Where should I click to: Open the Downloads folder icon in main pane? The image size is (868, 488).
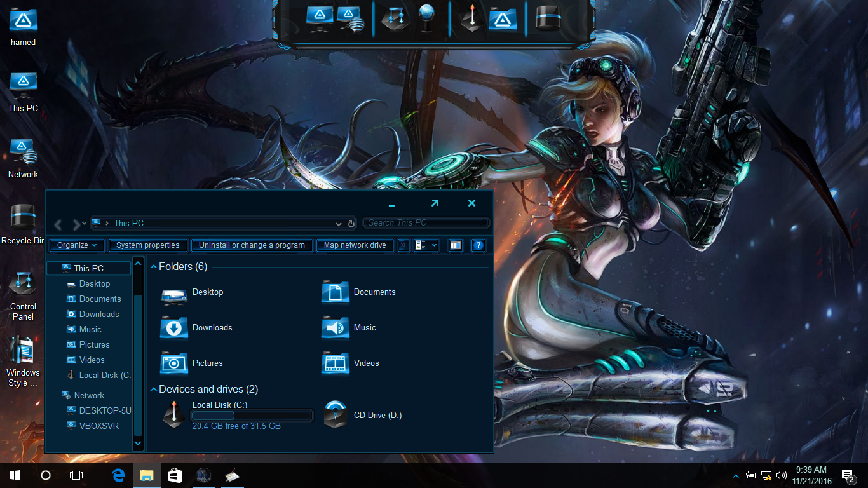(173, 328)
